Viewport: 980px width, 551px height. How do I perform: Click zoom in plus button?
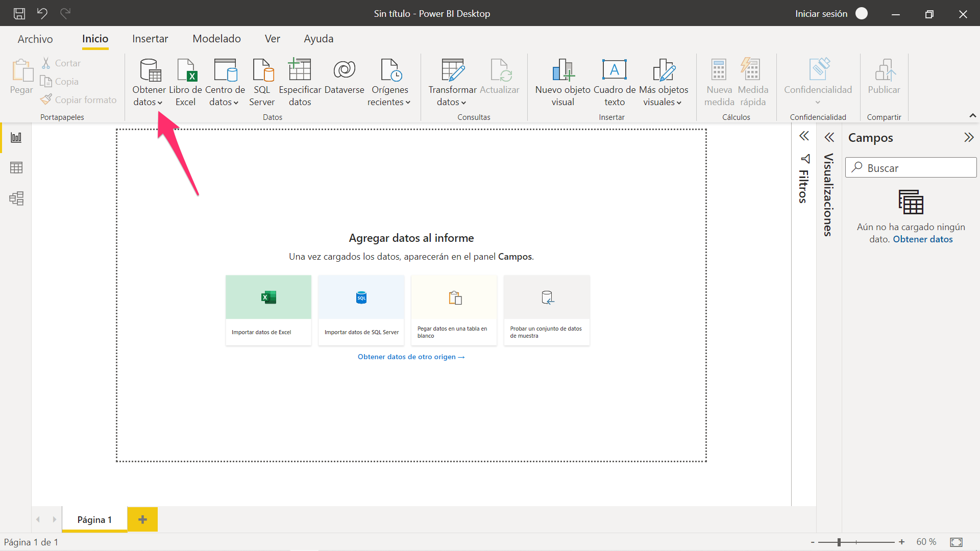pyautogui.click(x=902, y=542)
